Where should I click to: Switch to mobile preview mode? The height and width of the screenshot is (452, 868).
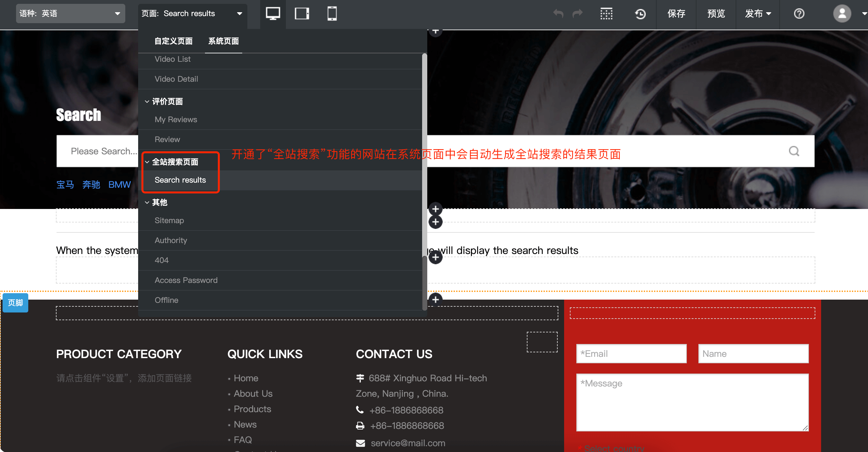click(x=332, y=14)
